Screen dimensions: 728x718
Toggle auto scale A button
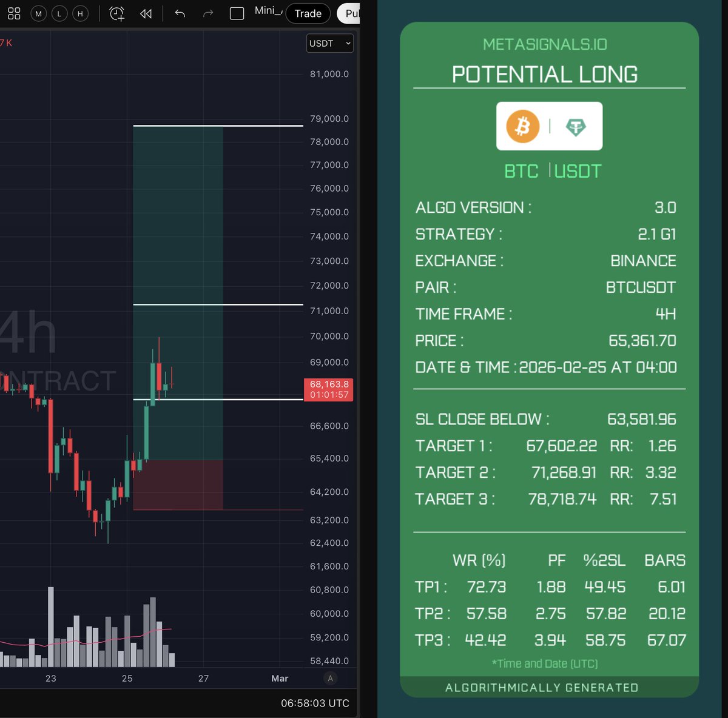[x=330, y=678]
